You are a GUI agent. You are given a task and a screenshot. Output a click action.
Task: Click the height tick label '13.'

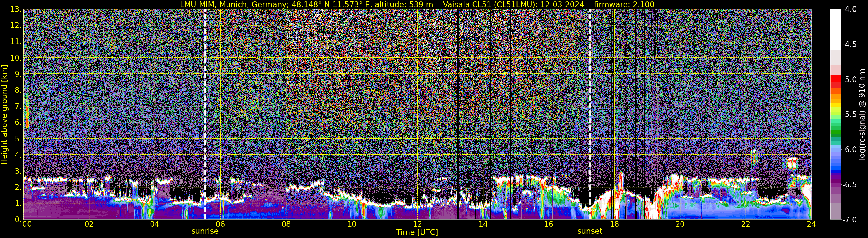(x=16, y=10)
